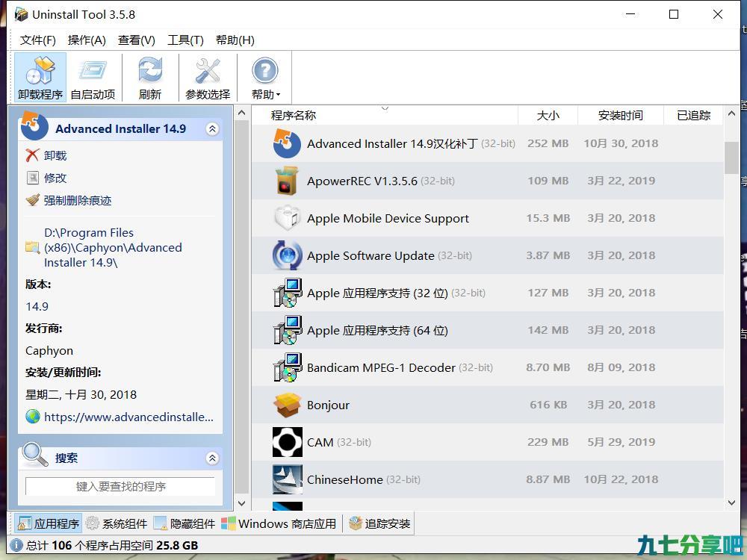Click Bonjour size value 616 KB
The height and width of the screenshot is (560, 747).
click(548, 405)
